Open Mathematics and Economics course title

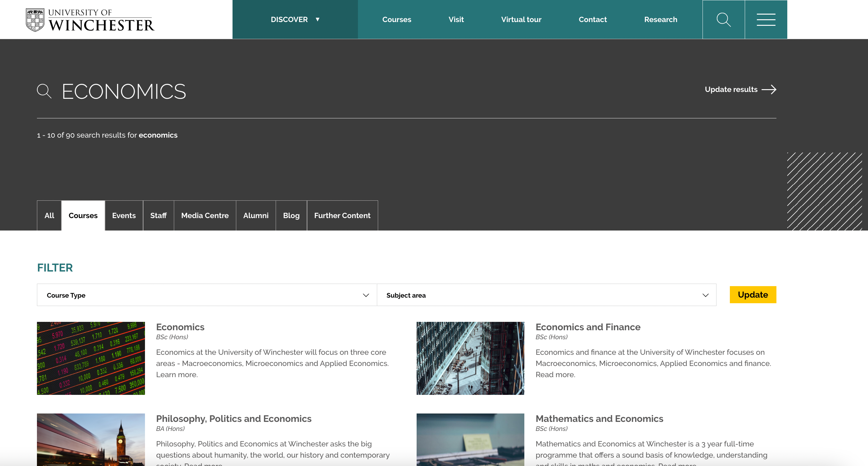tap(599, 418)
